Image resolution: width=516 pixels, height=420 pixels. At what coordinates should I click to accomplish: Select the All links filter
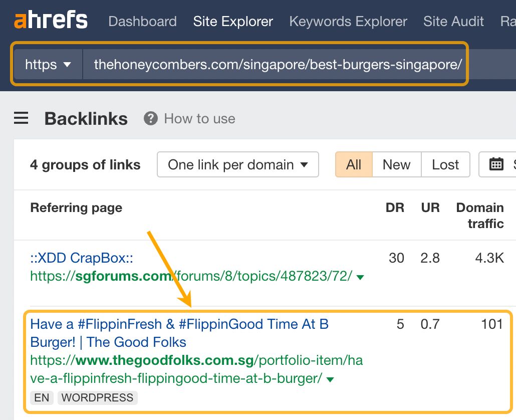(x=354, y=164)
